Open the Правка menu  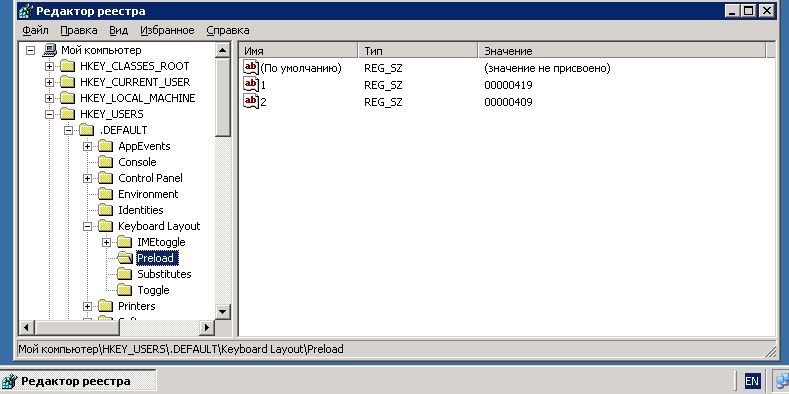tap(78, 30)
